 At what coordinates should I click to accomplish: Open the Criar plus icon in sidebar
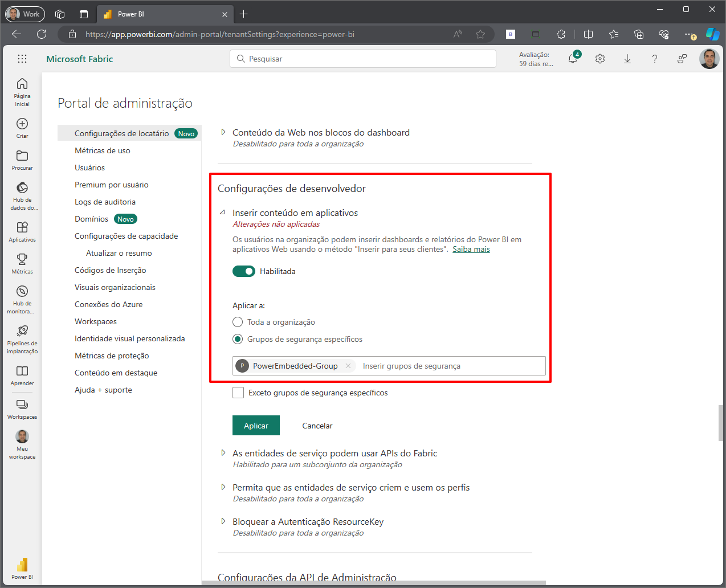[22, 124]
